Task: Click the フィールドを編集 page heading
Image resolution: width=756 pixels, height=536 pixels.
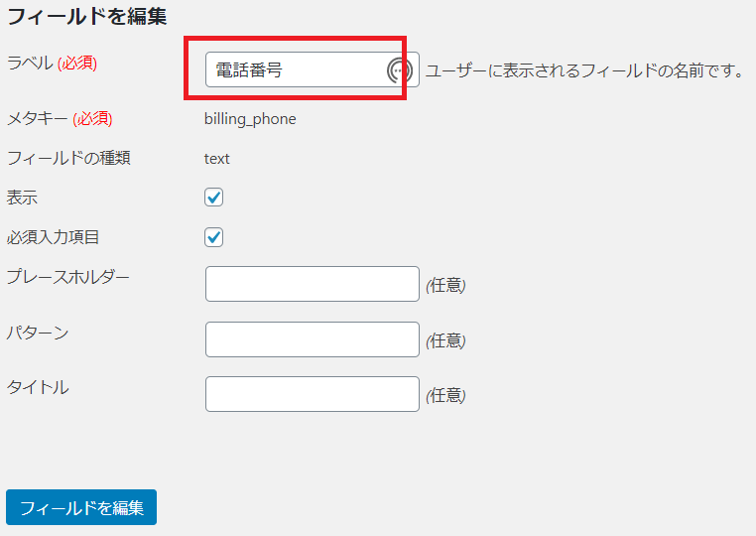Action: pyautogui.click(x=86, y=17)
